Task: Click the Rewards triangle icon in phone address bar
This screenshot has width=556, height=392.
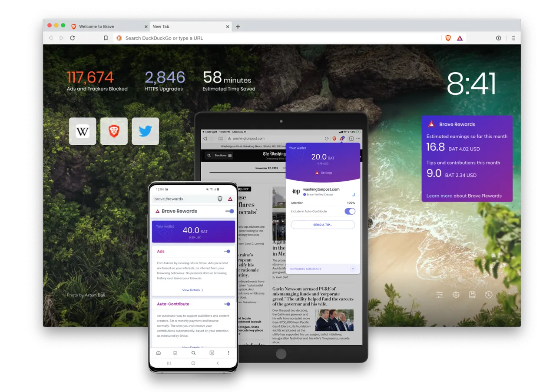Action: [x=230, y=199]
